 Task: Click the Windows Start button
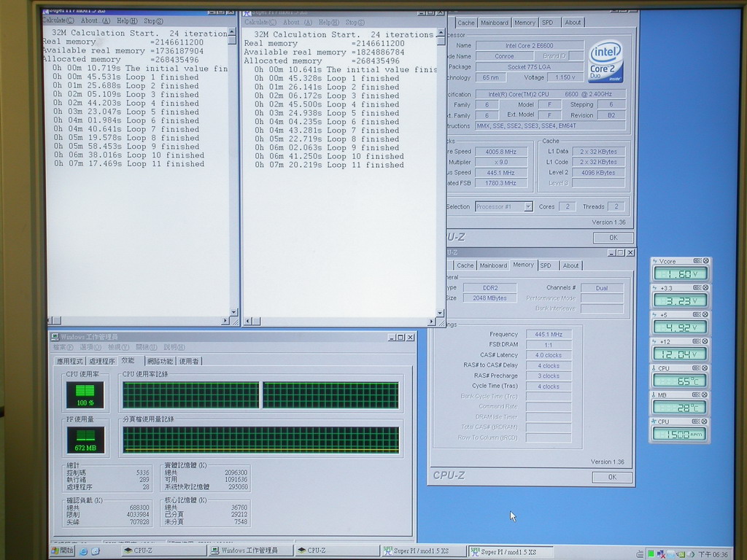63,551
